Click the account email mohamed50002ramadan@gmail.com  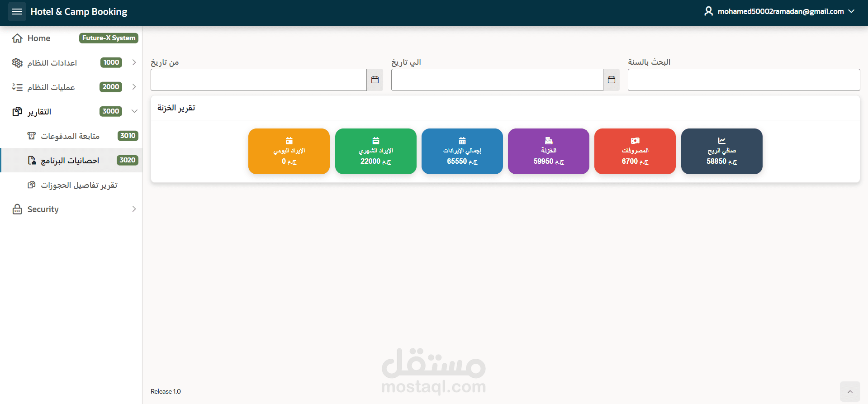point(781,11)
